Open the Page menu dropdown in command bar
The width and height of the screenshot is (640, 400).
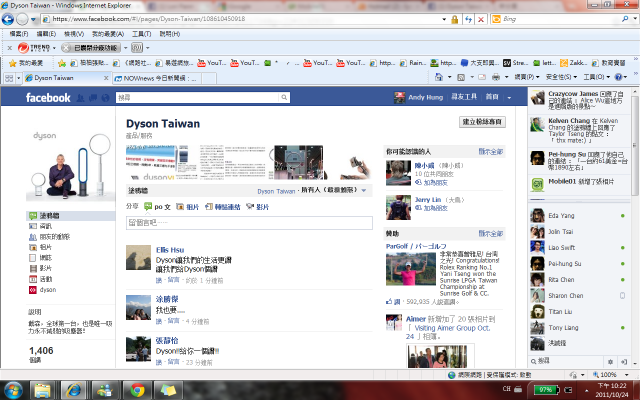pyautogui.click(x=527, y=77)
